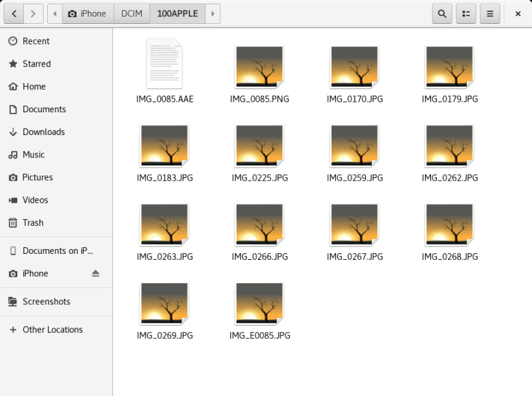The image size is (532, 396).
Task: Open the search files magnifier
Action: pos(442,13)
